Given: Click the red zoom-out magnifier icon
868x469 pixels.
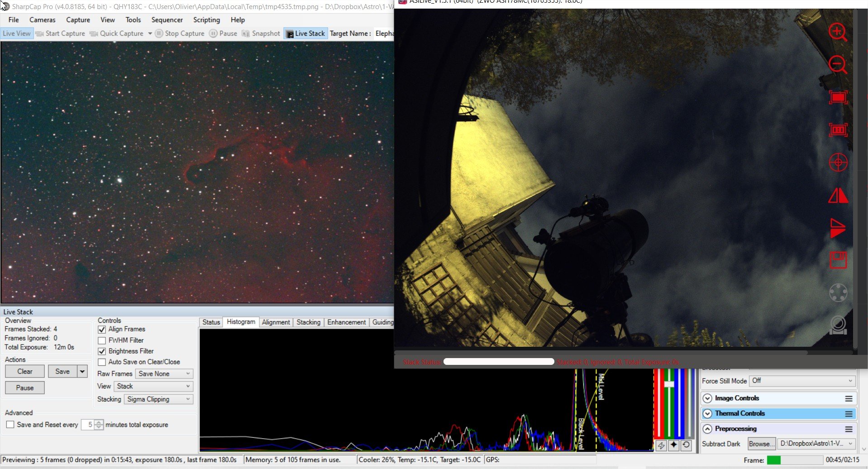Looking at the screenshot, I should (x=838, y=65).
